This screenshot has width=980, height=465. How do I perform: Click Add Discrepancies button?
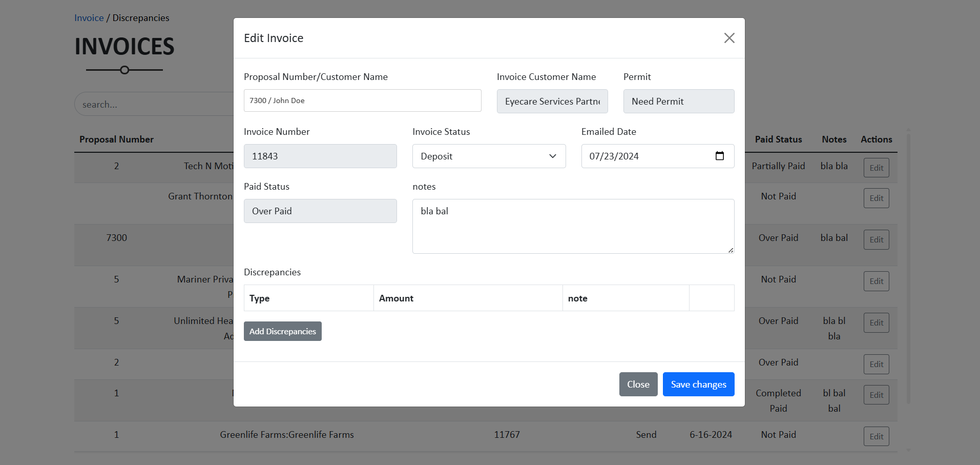tap(282, 331)
